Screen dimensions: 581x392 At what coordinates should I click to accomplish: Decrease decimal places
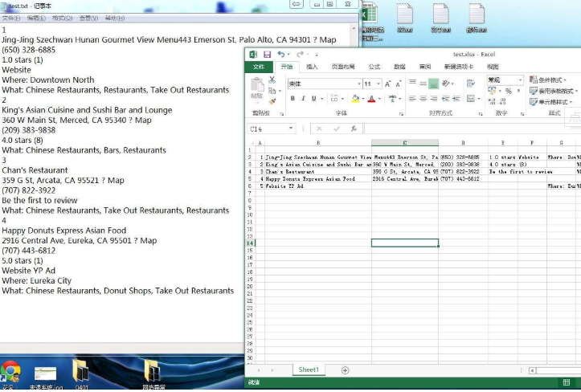pyautogui.click(x=502, y=101)
